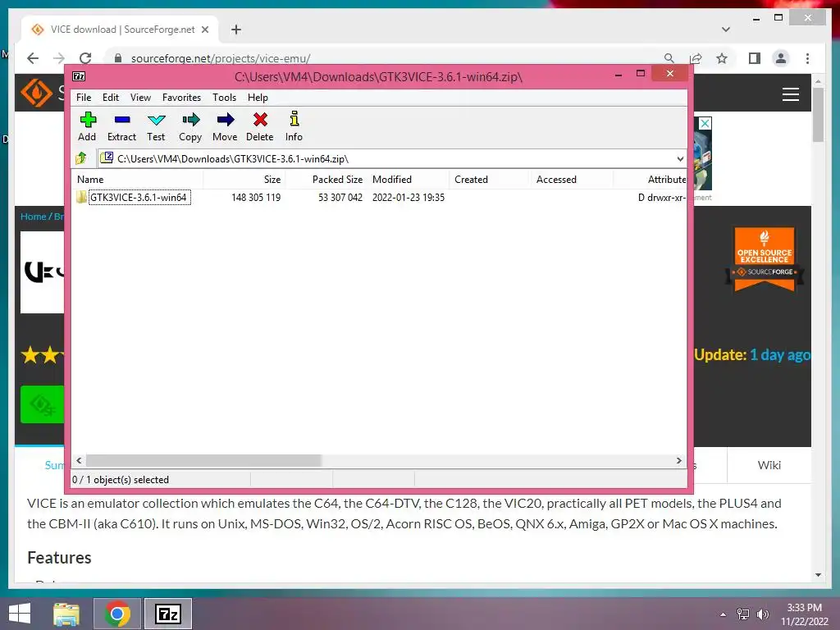The width and height of the screenshot is (840, 630).
Task: Bookmark this page with star icon
Action: coord(722,58)
